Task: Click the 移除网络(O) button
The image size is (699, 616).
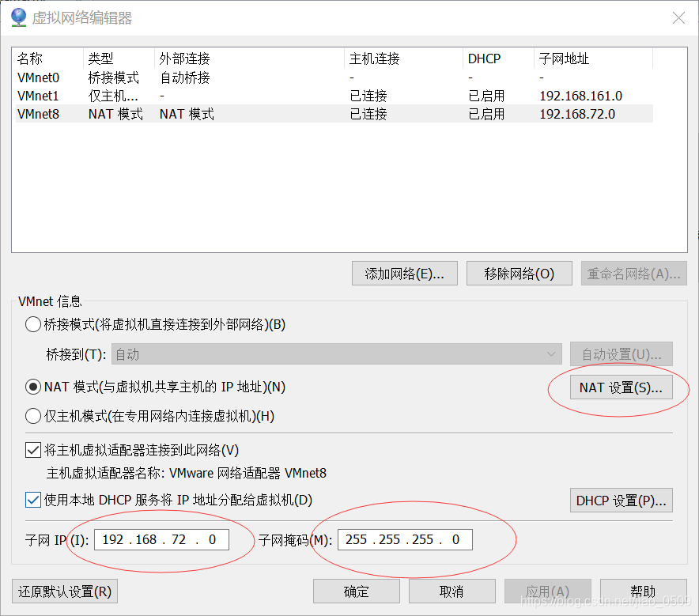Action: pyautogui.click(x=520, y=274)
